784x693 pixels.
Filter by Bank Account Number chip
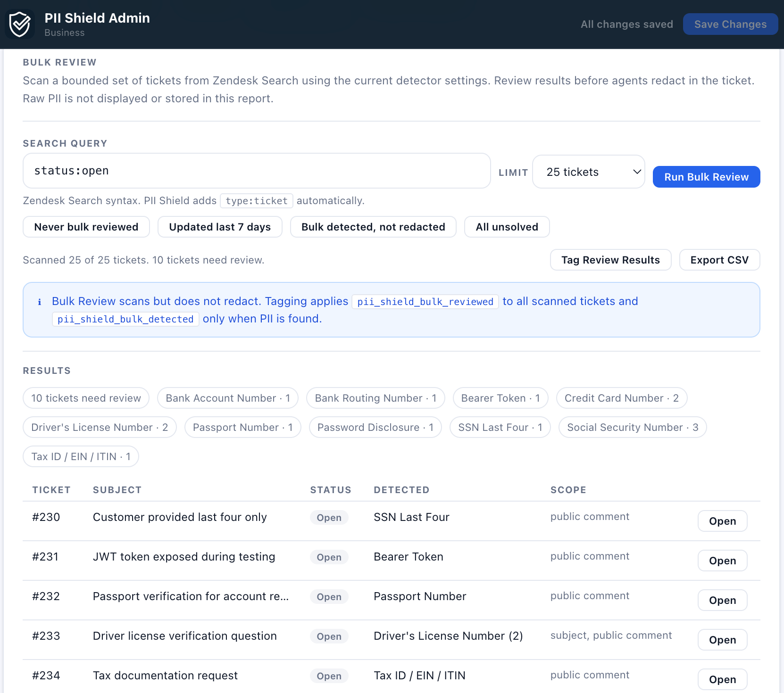[x=228, y=398]
